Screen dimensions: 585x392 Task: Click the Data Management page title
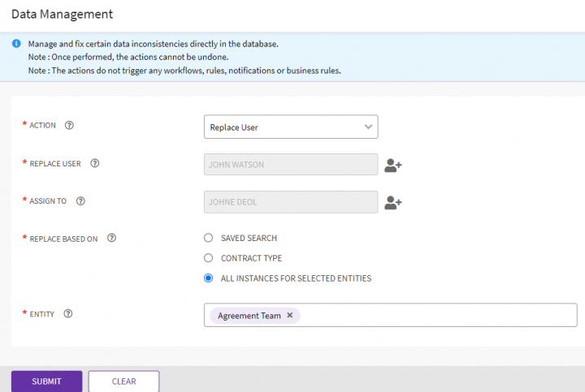click(x=62, y=15)
